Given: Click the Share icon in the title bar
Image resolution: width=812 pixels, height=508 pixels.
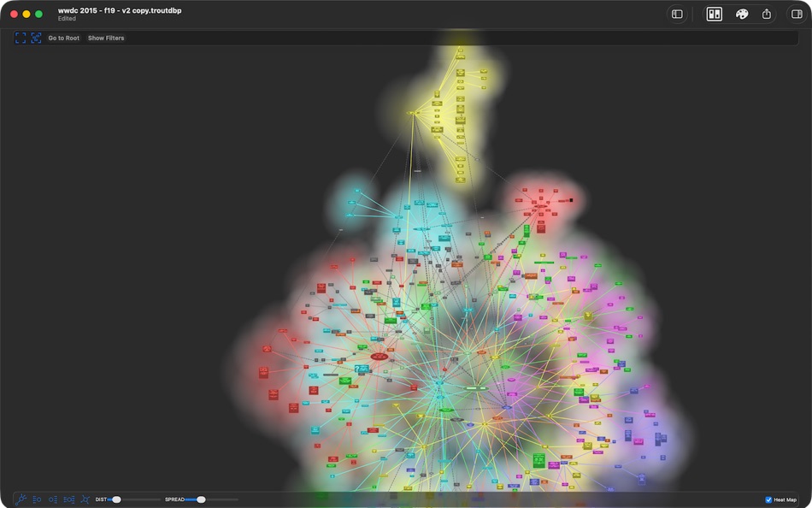Looking at the screenshot, I should [768, 14].
